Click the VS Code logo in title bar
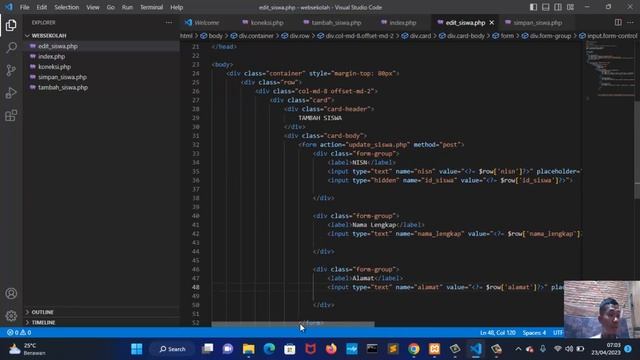 pos(9,7)
